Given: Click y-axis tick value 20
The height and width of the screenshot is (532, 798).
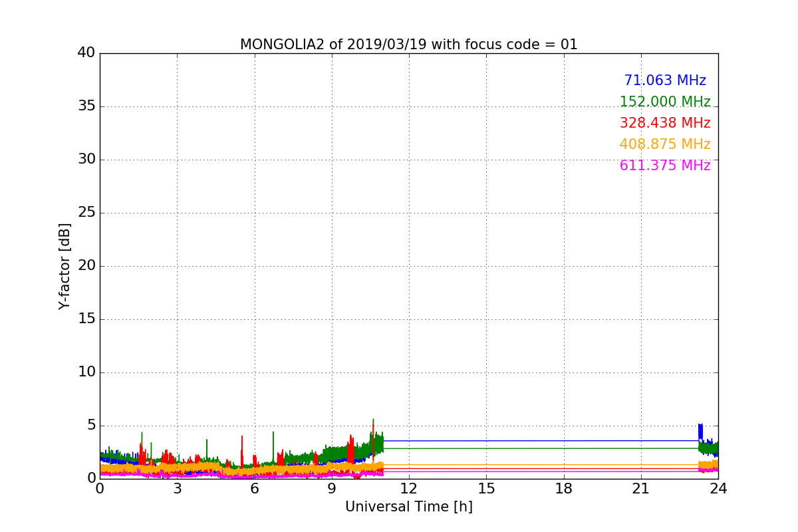Looking at the screenshot, I should click(x=86, y=266).
